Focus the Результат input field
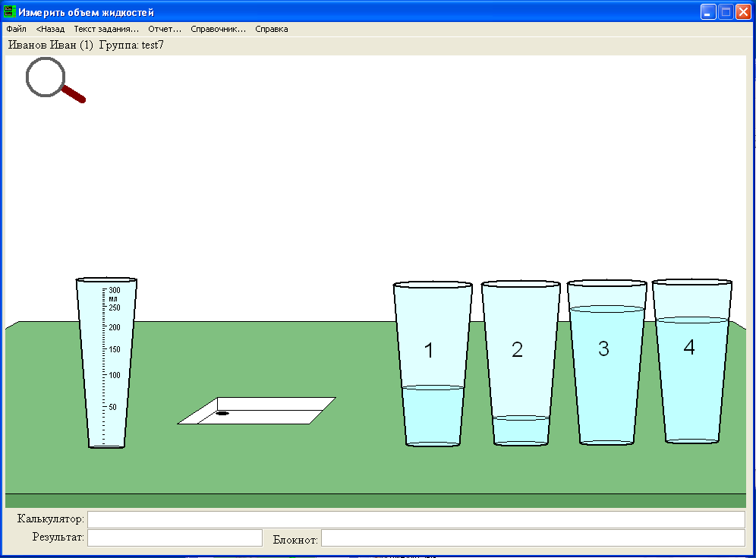This screenshot has height=558, width=756. pos(175,538)
